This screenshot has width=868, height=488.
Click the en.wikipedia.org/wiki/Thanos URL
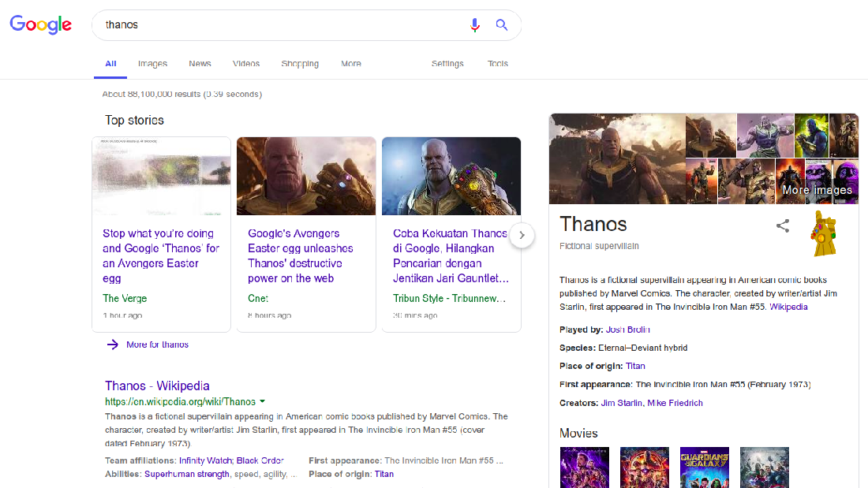(x=181, y=402)
